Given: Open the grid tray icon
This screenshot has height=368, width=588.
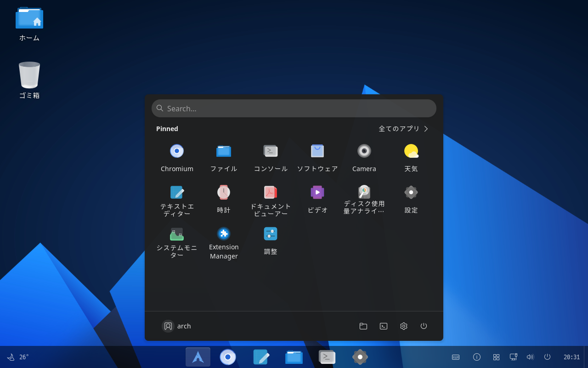Looking at the screenshot, I should coord(496,357).
